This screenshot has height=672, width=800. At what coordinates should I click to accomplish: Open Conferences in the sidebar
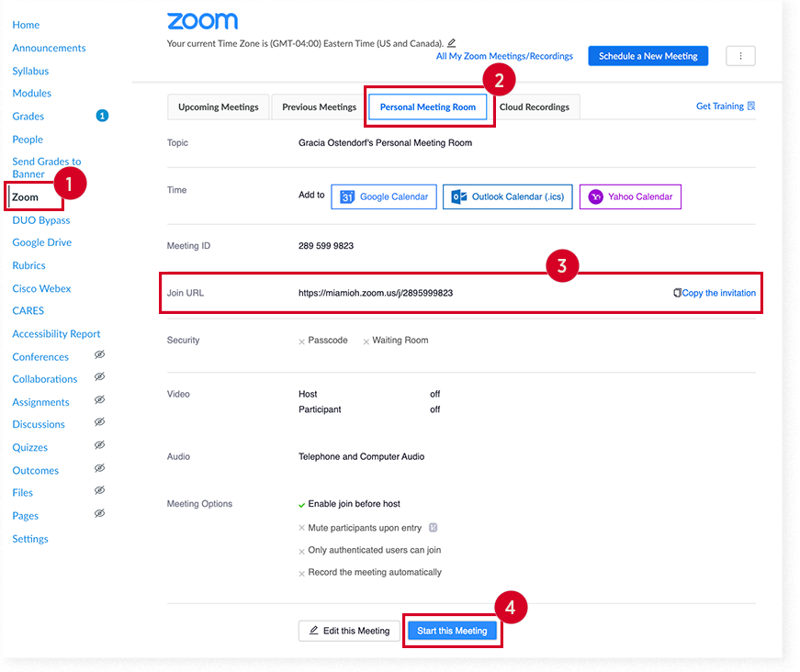pos(40,357)
